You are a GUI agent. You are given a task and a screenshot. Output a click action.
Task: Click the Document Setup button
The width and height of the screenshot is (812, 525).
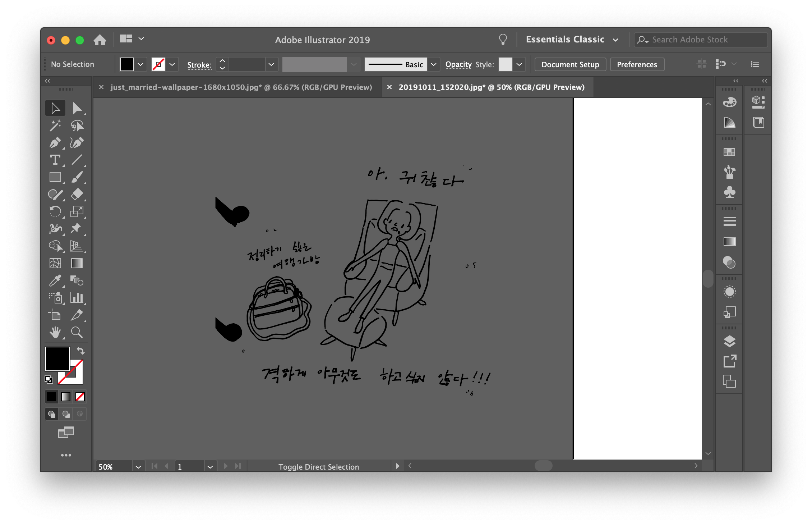click(570, 65)
